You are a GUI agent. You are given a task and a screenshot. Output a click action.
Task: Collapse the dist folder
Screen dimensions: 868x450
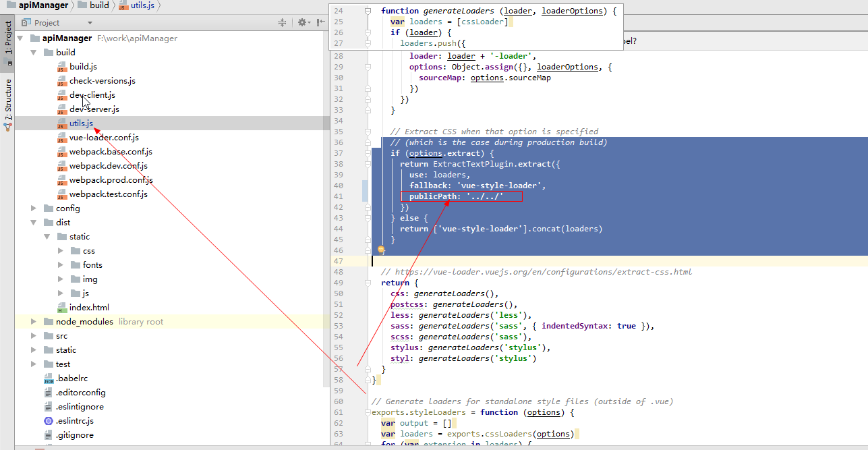[x=32, y=222]
